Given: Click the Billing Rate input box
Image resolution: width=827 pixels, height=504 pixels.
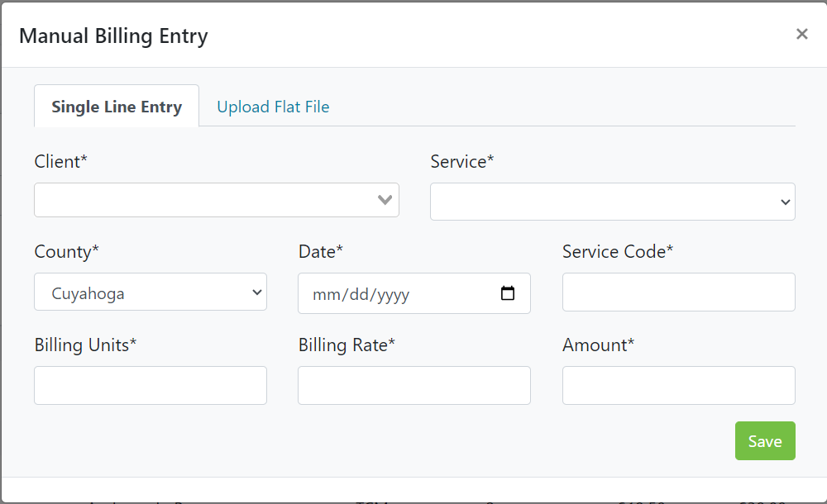Looking at the screenshot, I should (x=413, y=385).
